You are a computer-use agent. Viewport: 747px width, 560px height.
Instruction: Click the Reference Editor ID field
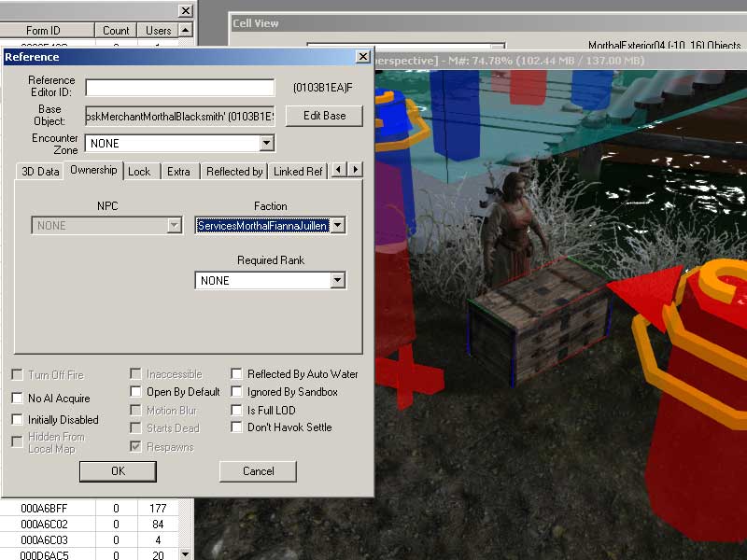[x=180, y=88]
